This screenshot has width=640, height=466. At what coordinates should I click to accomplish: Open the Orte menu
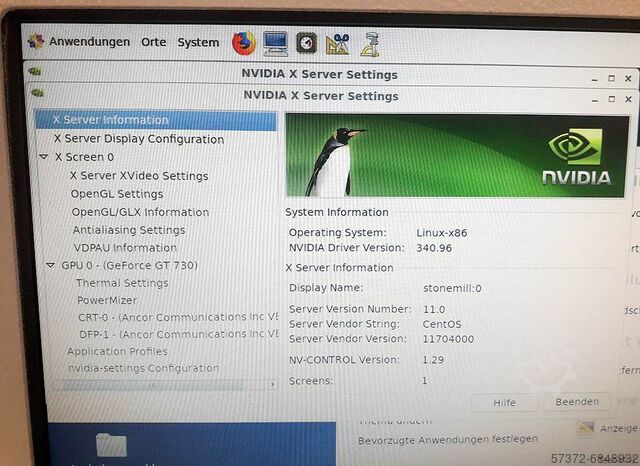[154, 42]
